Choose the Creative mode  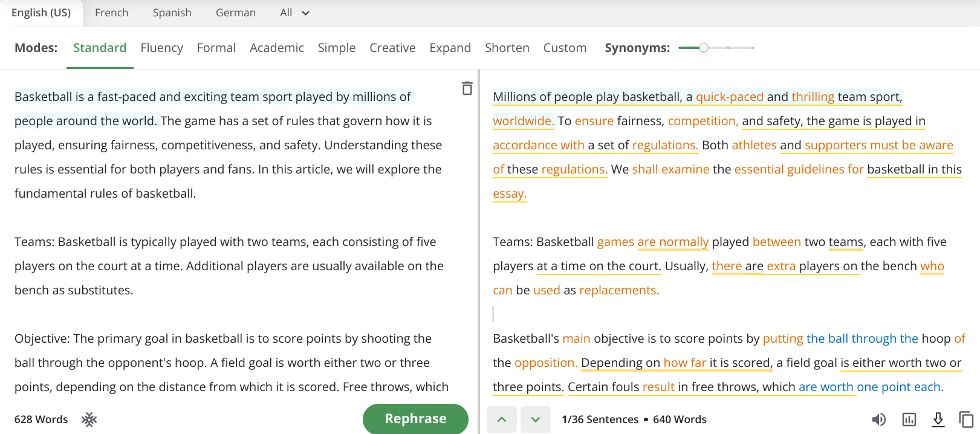point(392,48)
